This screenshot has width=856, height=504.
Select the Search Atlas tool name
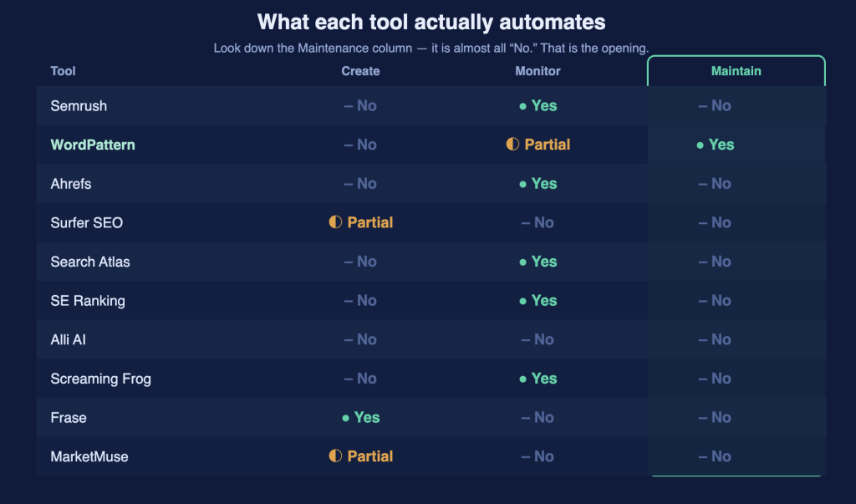tap(90, 262)
